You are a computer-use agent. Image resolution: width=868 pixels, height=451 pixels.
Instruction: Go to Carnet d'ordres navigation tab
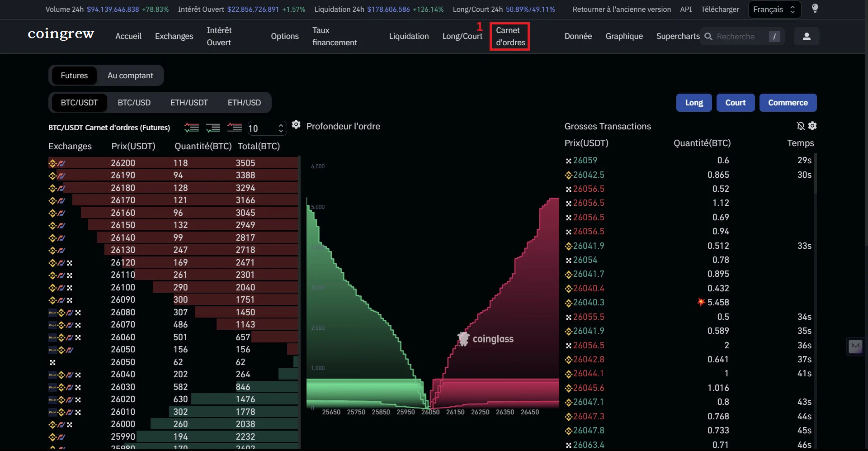pyautogui.click(x=510, y=36)
